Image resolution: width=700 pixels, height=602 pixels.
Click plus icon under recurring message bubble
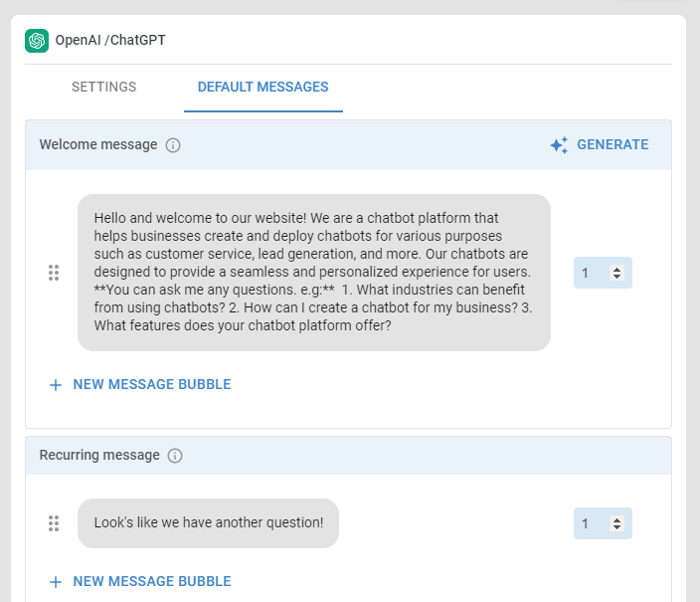pos(56,582)
